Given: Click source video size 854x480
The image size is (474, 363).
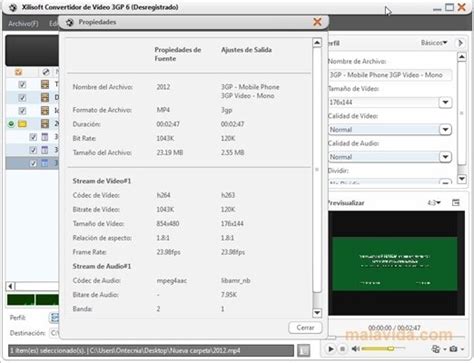Looking at the screenshot, I should (x=168, y=223).
